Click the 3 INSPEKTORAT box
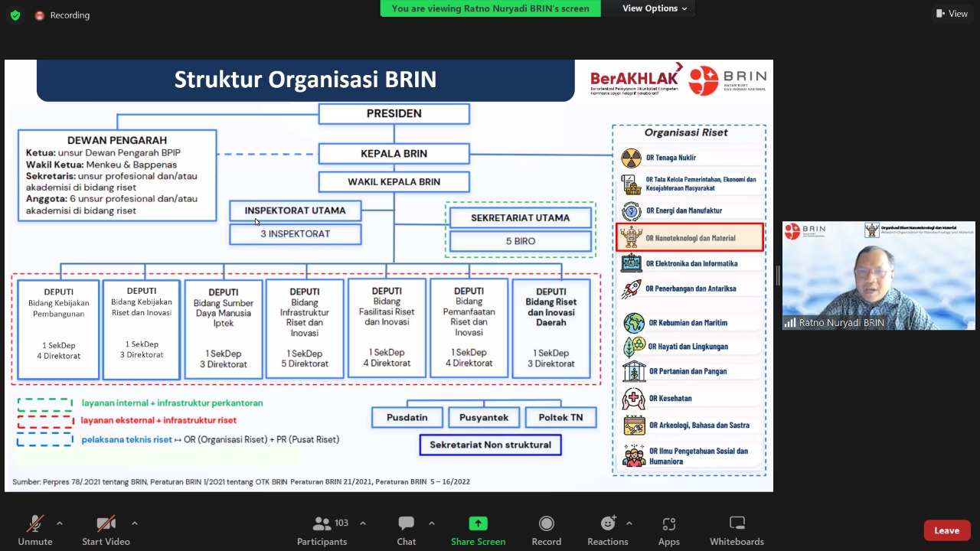Viewport: 980px width, 551px height. (x=295, y=234)
